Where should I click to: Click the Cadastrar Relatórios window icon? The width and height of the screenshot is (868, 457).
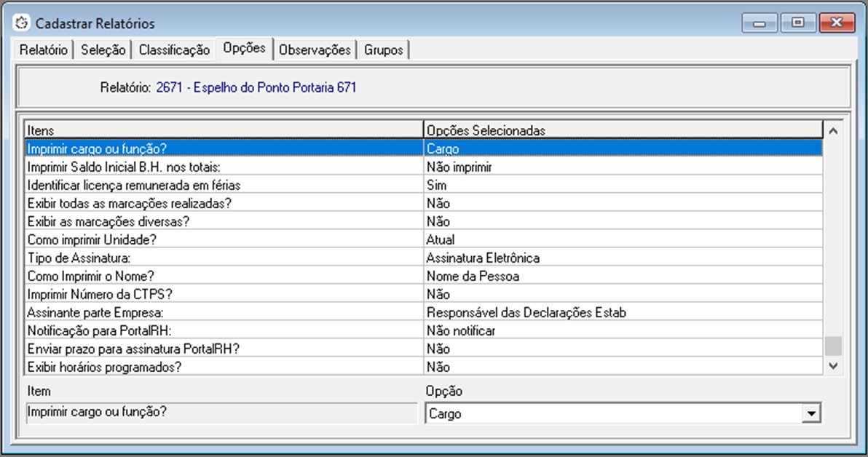(x=21, y=23)
